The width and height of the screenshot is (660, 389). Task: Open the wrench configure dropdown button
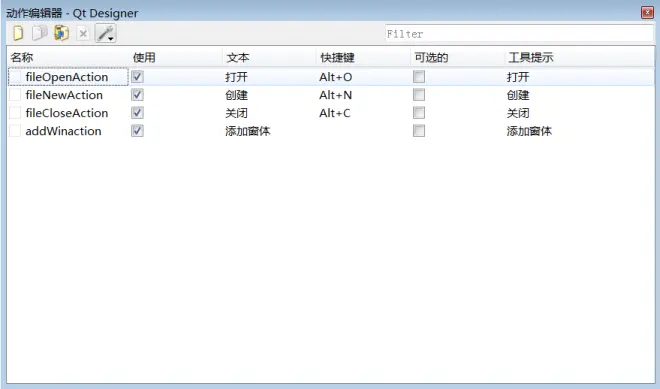tap(105, 33)
